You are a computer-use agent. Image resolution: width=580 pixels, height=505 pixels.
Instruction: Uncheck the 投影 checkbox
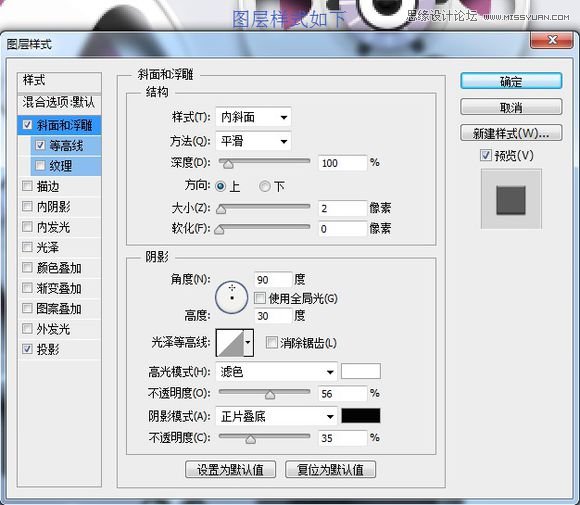click(x=27, y=349)
